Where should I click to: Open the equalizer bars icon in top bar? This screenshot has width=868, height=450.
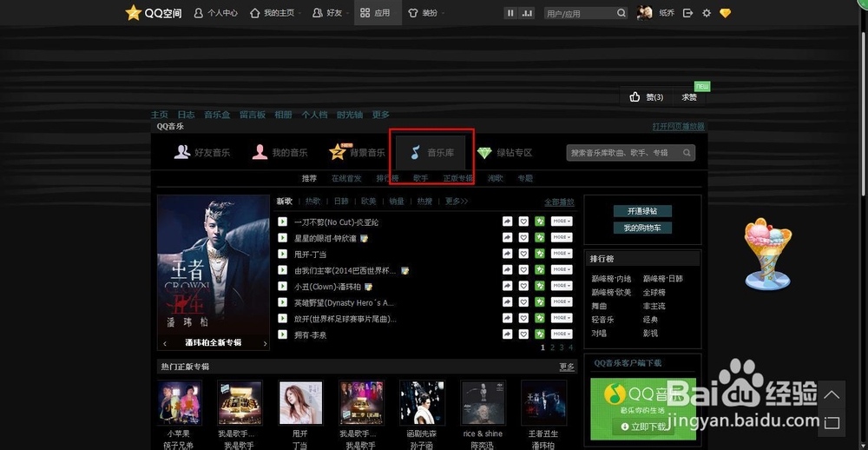tap(527, 13)
